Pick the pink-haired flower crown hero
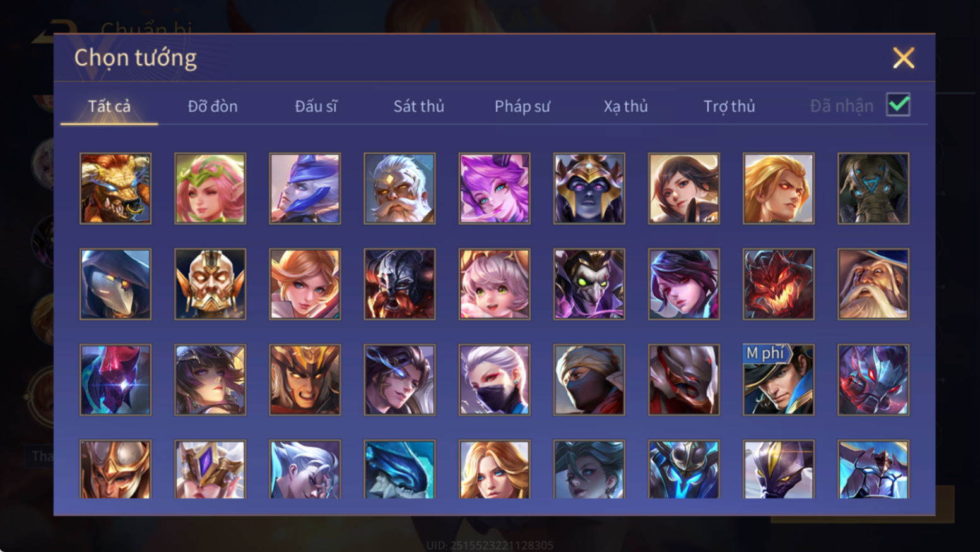Screen dimensions: 980x552 (x=210, y=188)
